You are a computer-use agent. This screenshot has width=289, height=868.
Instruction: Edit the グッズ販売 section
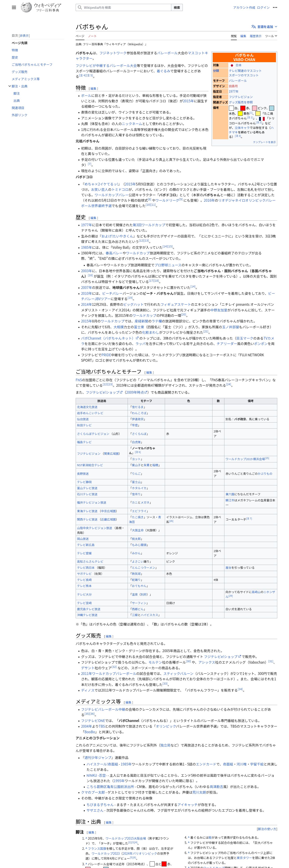point(109,637)
